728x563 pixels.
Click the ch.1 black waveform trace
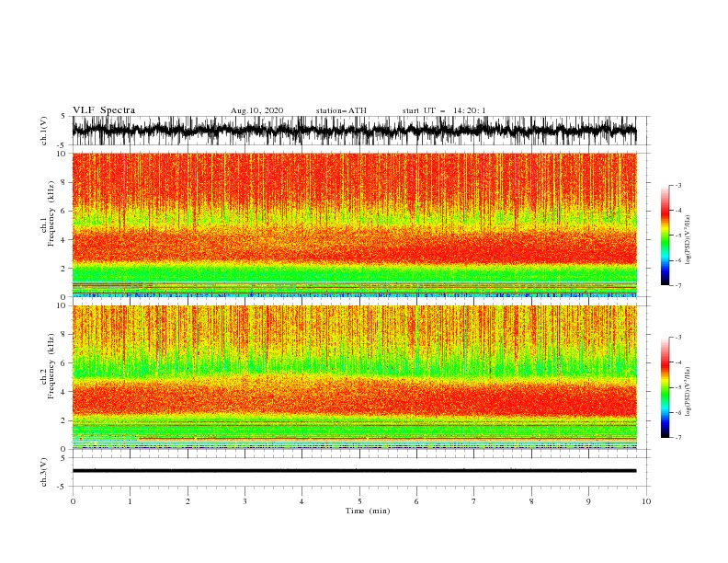point(354,131)
